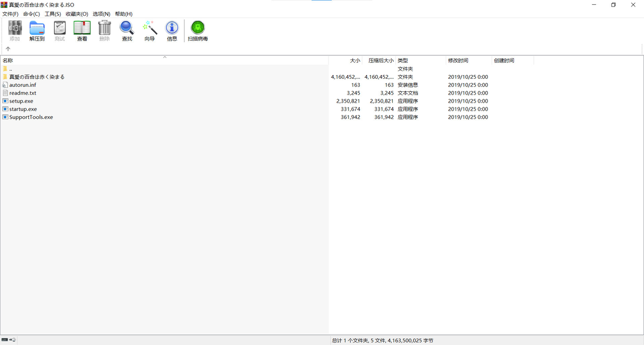Click the WinRAR icon in title bar

coord(4,4)
